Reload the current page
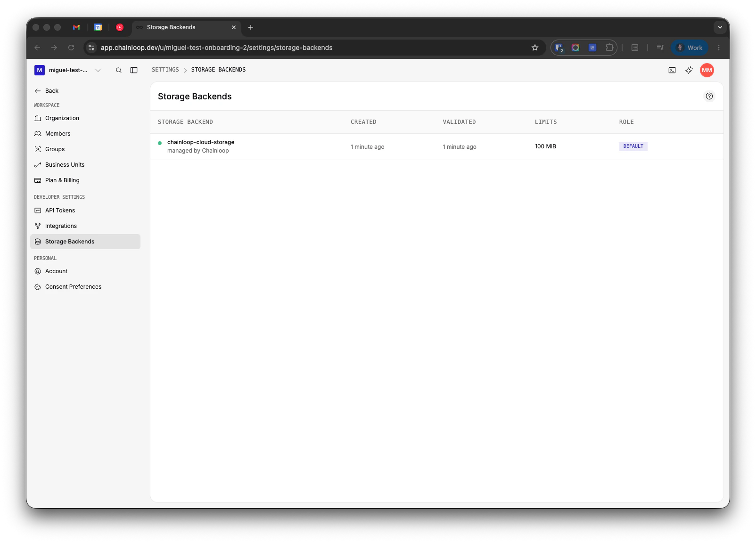 [x=71, y=48]
